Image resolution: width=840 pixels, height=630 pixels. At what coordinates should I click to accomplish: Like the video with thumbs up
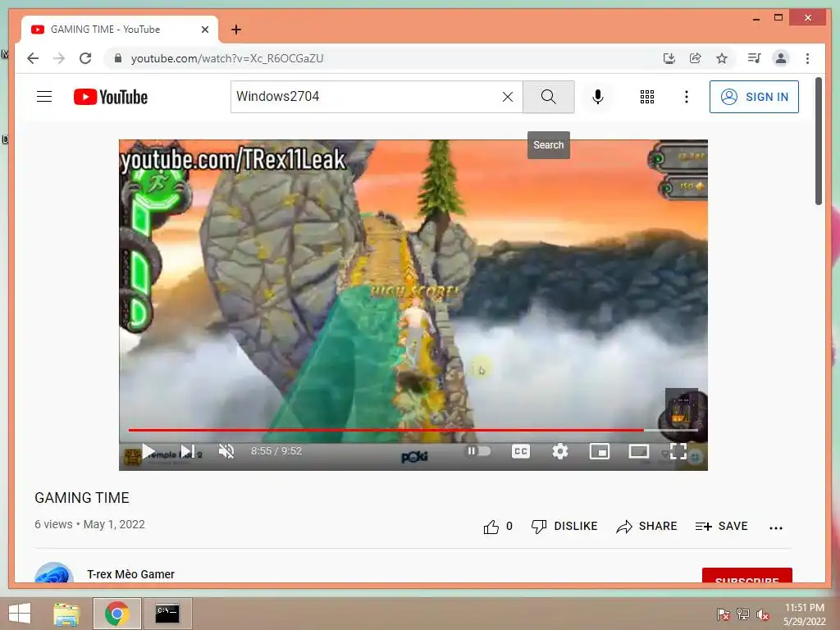pyautogui.click(x=491, y=527)
